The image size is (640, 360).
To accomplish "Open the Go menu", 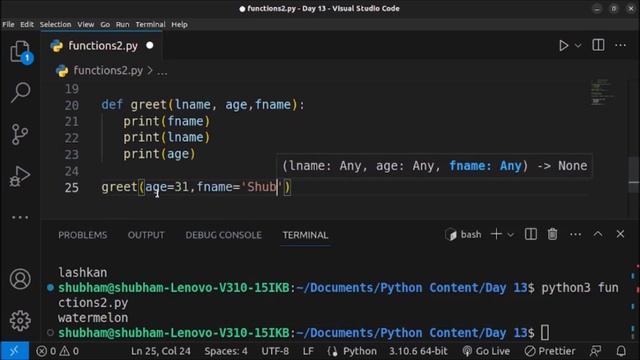I will point(105,24).
